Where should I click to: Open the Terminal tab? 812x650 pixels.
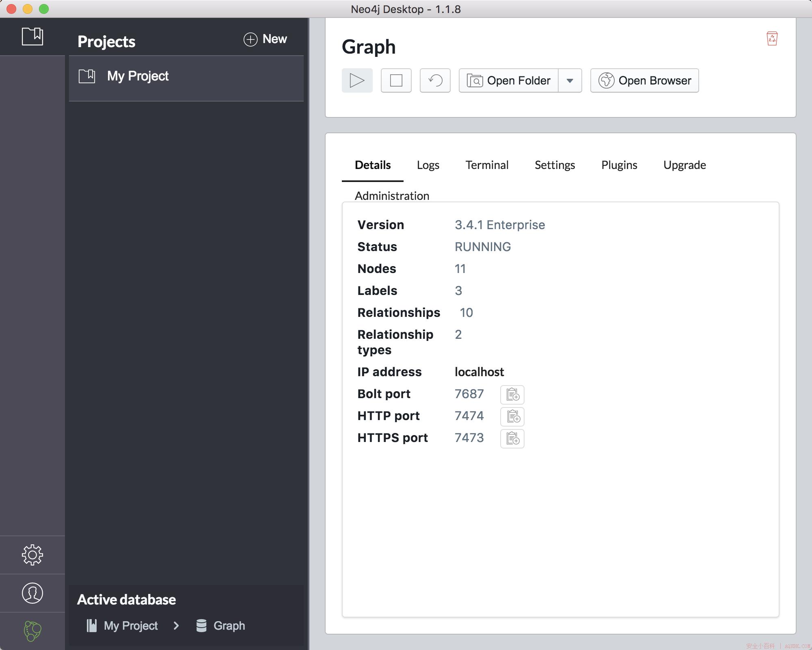click(487, 165)
